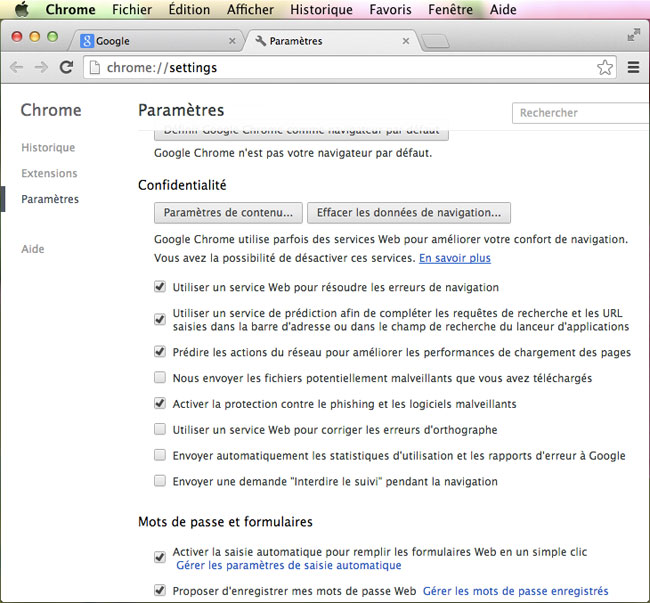Uncheck automatic form fill option

[x=160, y=557]
